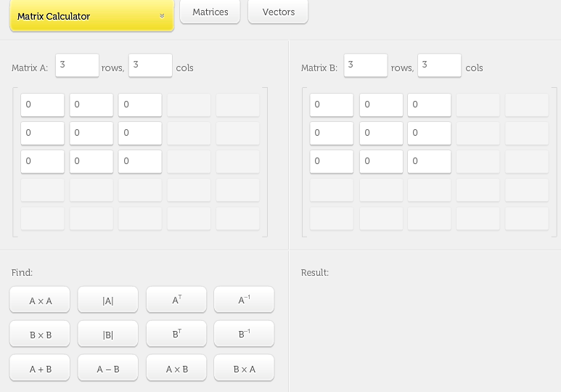
Task: Invert matrix B with B⁻¹ button
Action: pos(244,335)
